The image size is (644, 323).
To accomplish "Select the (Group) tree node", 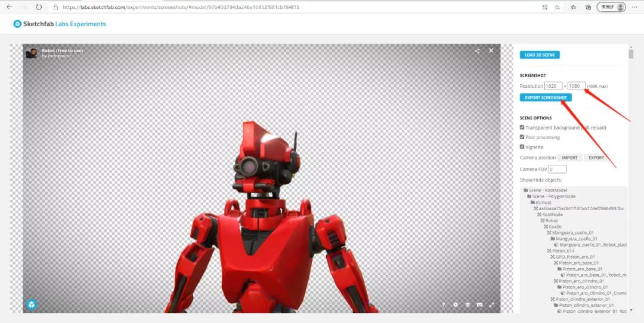I will coord(543,202).
